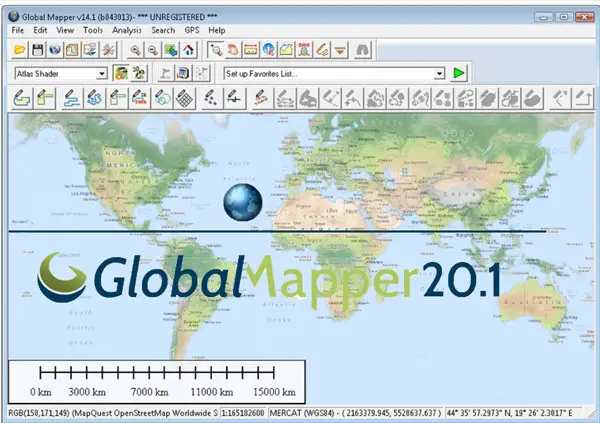
Task: Select the Path Profile tool icon
Action: tap(286, 50)
